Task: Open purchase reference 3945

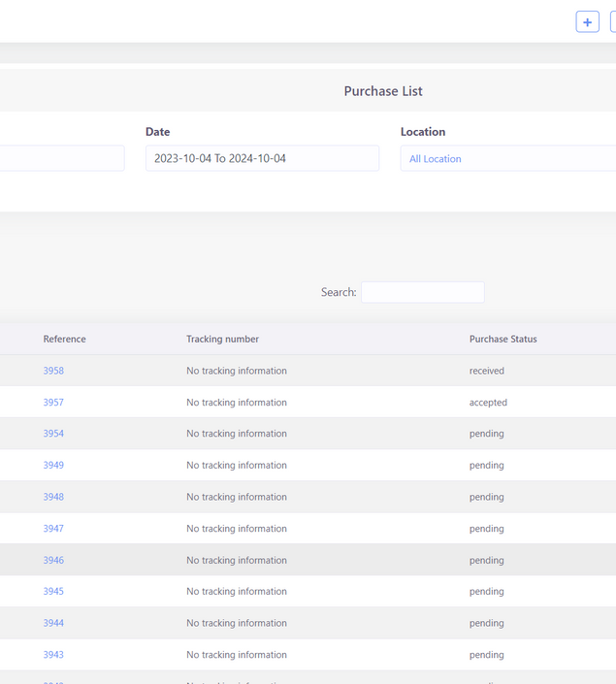Action: [53, 592]
